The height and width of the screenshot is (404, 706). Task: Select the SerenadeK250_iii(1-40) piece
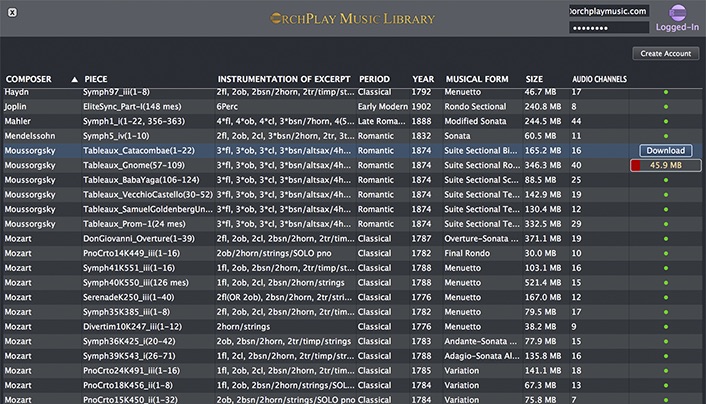pyautogui.click(x=128, y=297)
